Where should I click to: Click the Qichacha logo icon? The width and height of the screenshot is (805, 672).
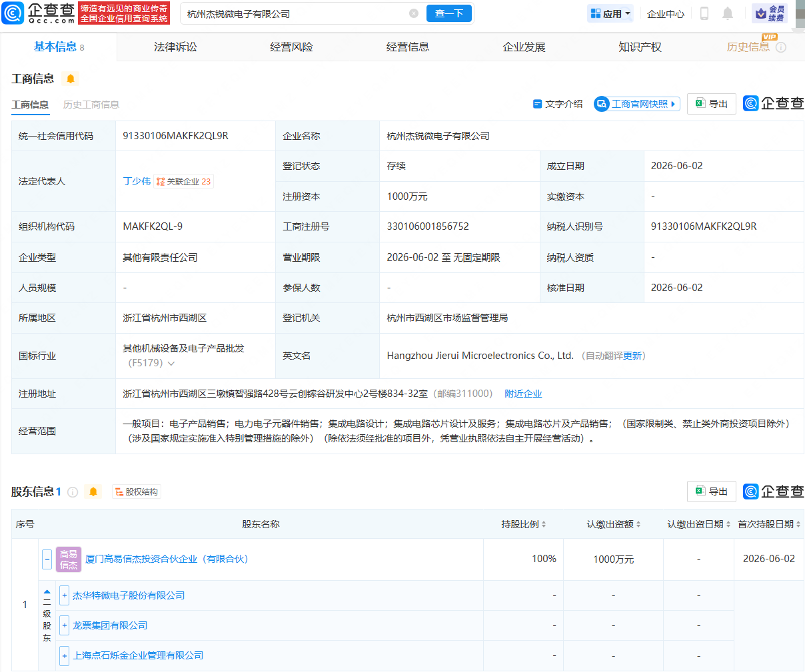pyautogui.click(x=13, y=13)
